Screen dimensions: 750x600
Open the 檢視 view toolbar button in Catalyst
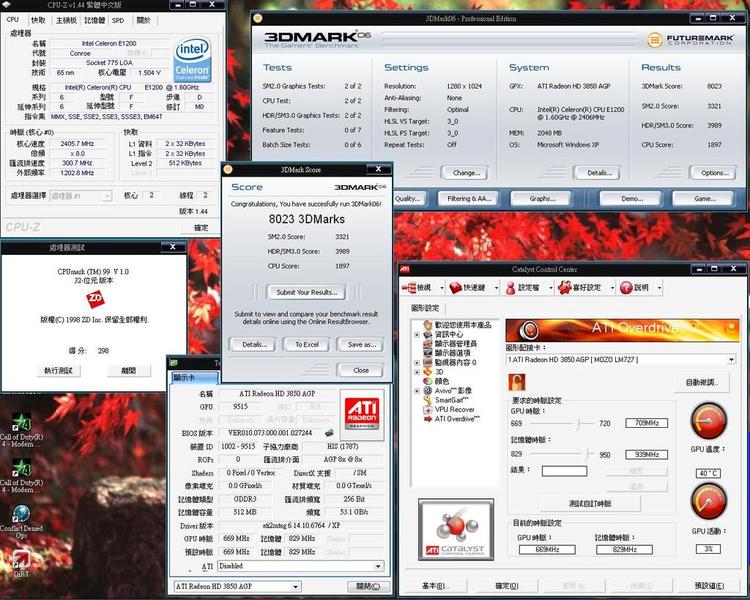(x=418, y=288)
